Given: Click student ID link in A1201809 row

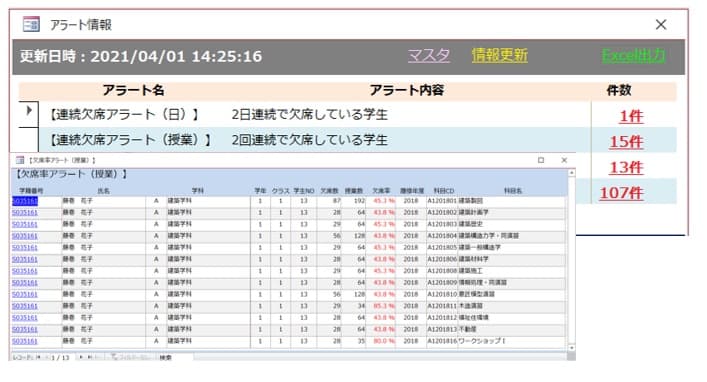Looking at the screenshot, I should tap(25, 283).
